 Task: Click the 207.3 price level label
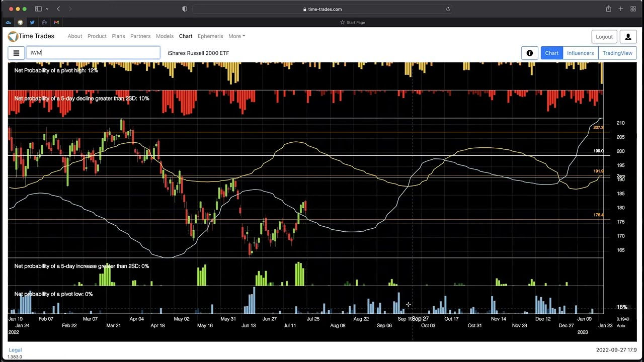click(x=598, y=128)
